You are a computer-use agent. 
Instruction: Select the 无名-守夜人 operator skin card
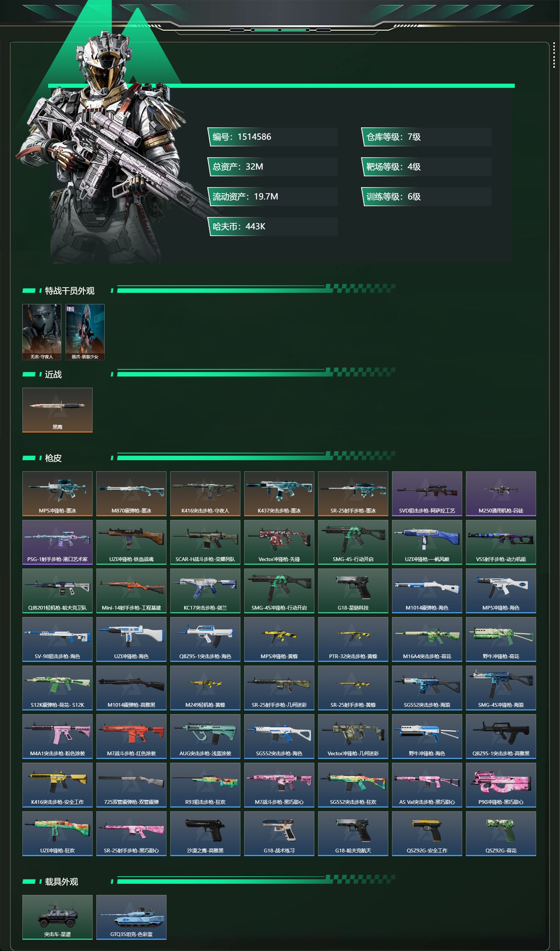41,332
